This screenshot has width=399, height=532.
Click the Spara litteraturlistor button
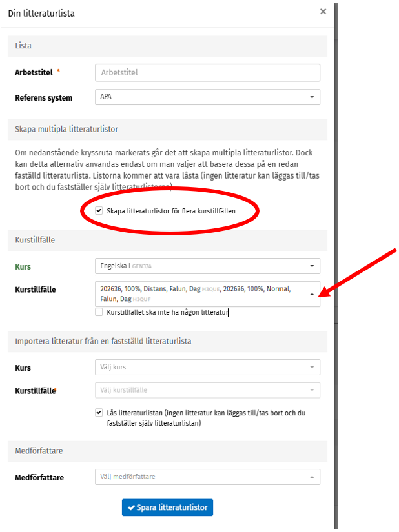click(167, 507)
